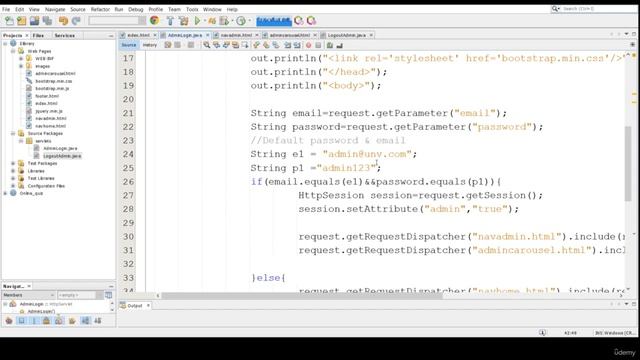
Task: Click the horizontal scrollbar of editor
Action: [x=302, y=296]
